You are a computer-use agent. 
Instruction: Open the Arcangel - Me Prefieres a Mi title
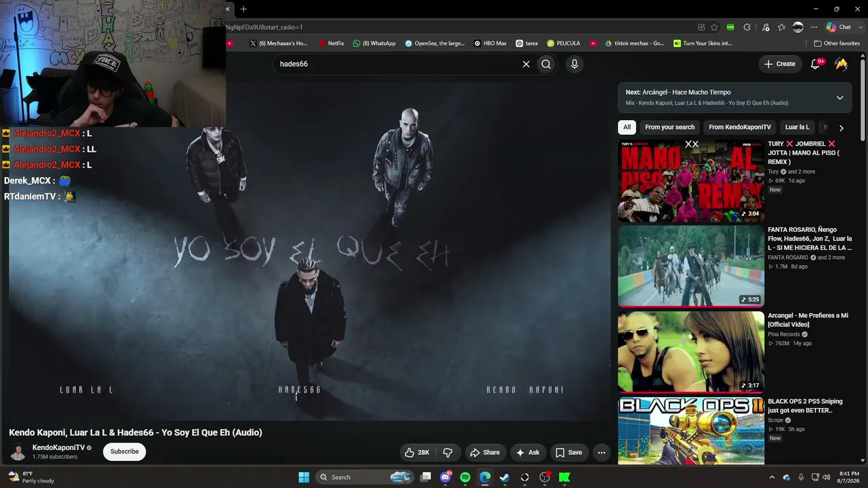click(x=808, y=320)
